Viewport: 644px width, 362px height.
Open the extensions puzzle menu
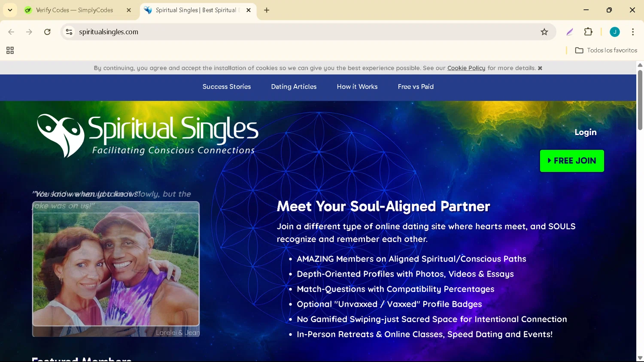click(x=588, y=32)
